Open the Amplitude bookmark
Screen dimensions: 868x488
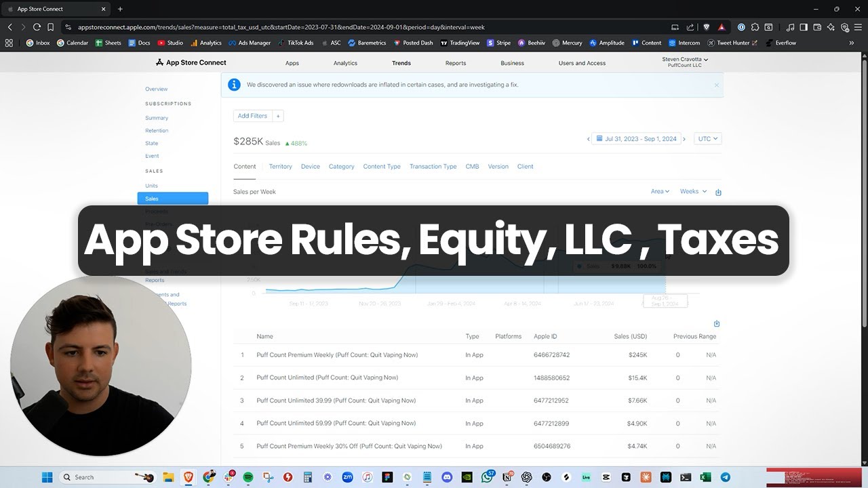(x=607, y=43)
